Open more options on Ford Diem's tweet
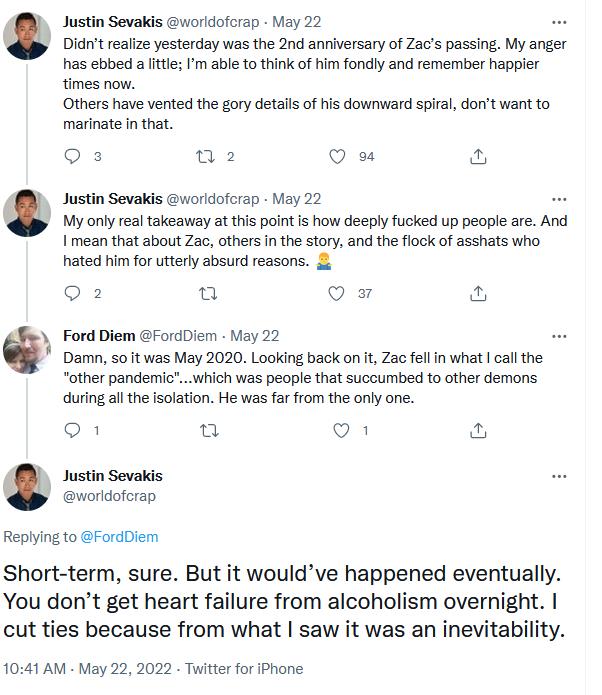 click(x=559, y=336)
